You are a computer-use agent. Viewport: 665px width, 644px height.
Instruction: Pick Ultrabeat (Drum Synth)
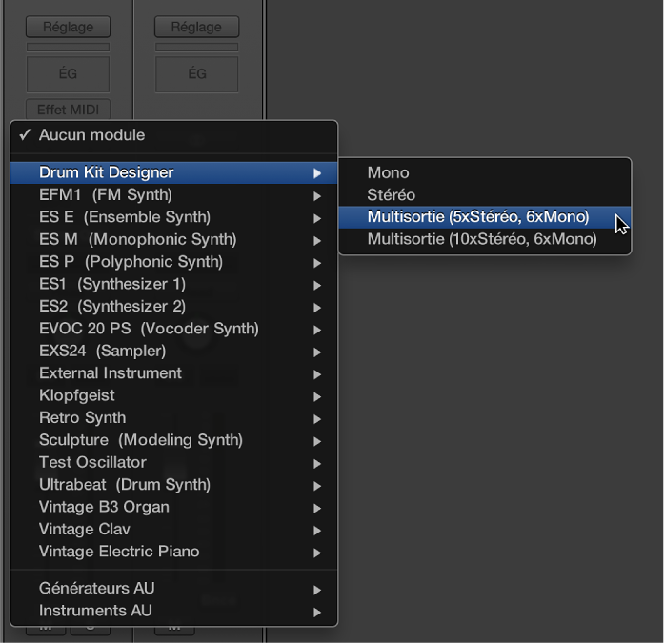tap(174, 485)
